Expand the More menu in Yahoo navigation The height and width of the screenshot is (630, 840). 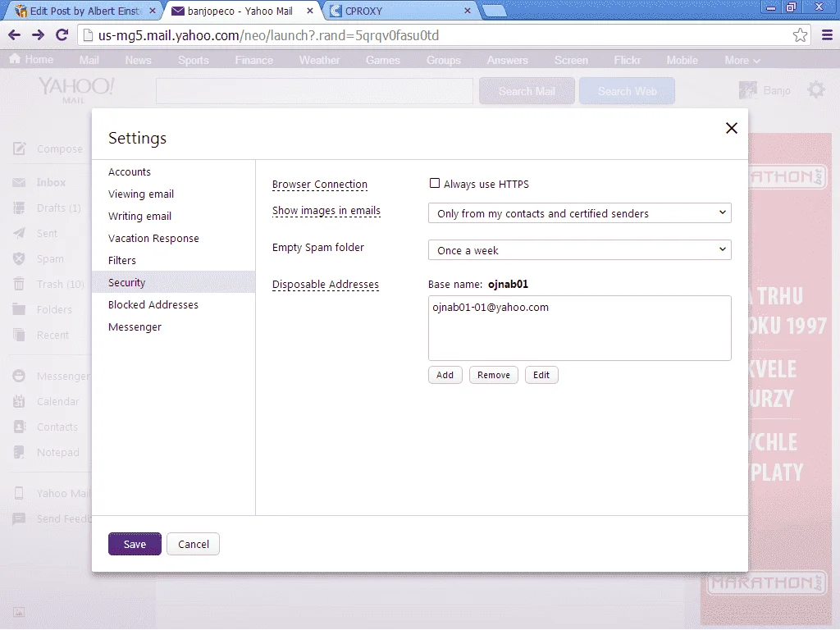pos(742,61)
